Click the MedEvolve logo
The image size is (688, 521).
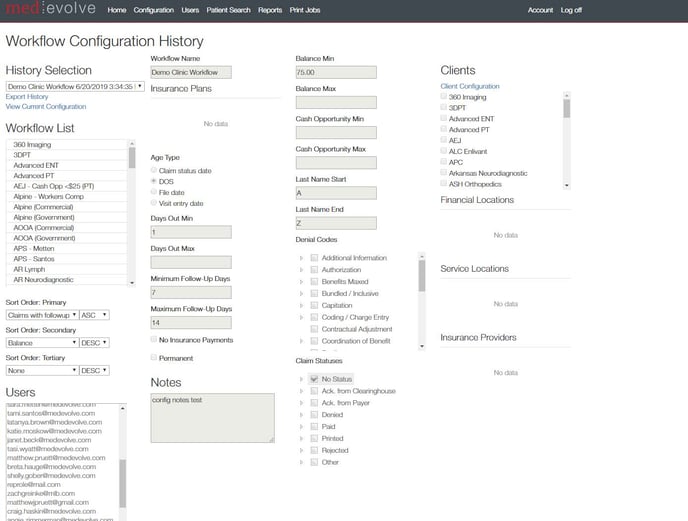(x=49, y=10)
